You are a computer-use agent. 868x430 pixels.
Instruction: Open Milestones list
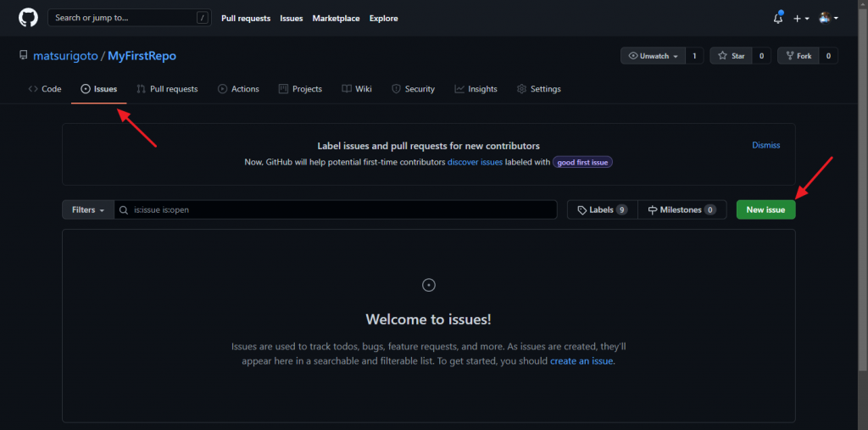pyautogui.click(x=682, y=210)
